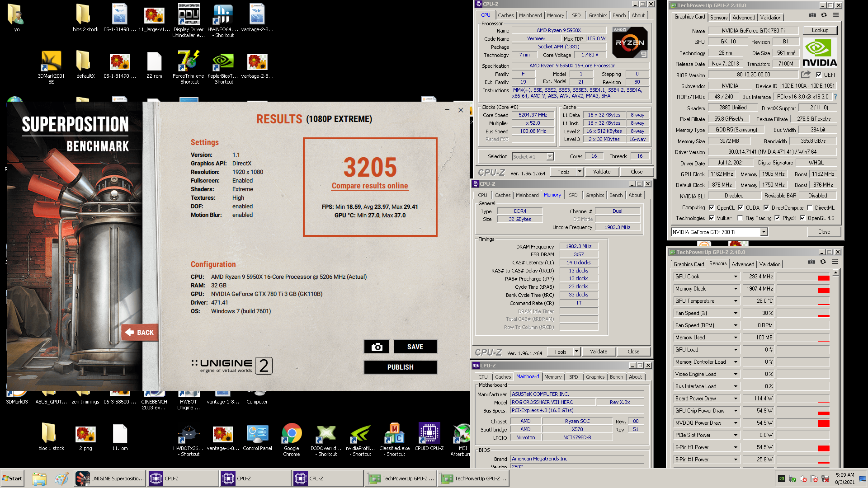Screen dimensions: 868x488
Task: Click Start button on taskbar
Action: 13,479
